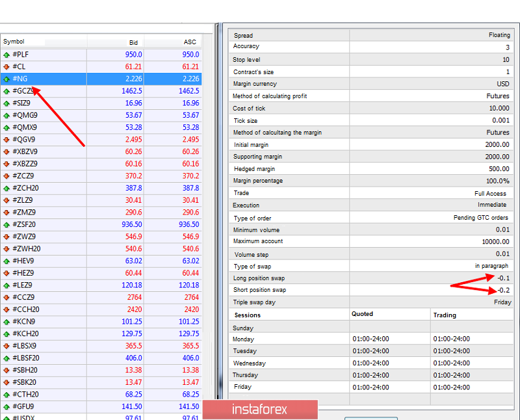The width and height of the screenshot is (520, 420).
Task: Click the arrow icon beside #QMX9
Action: click(6, 127)
